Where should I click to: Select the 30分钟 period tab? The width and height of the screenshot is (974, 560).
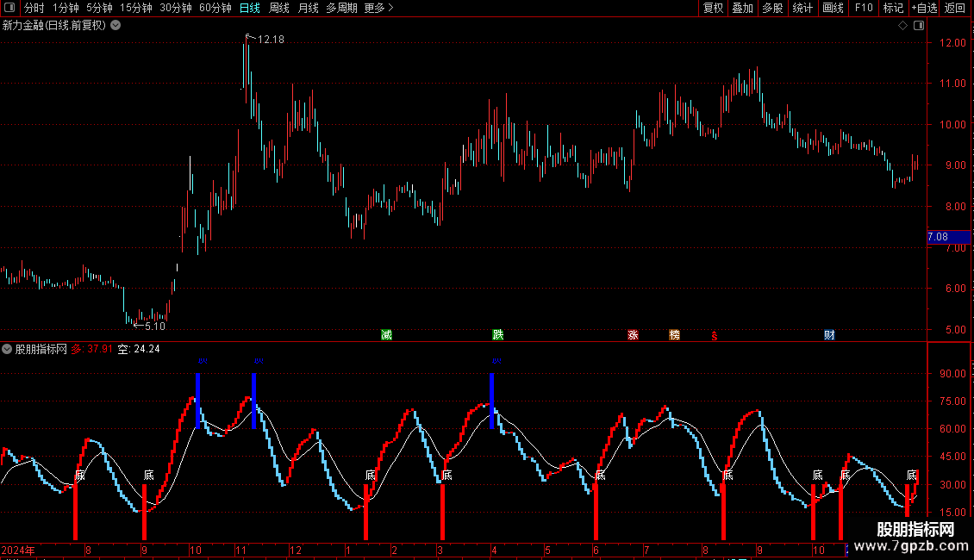[176, 8]
